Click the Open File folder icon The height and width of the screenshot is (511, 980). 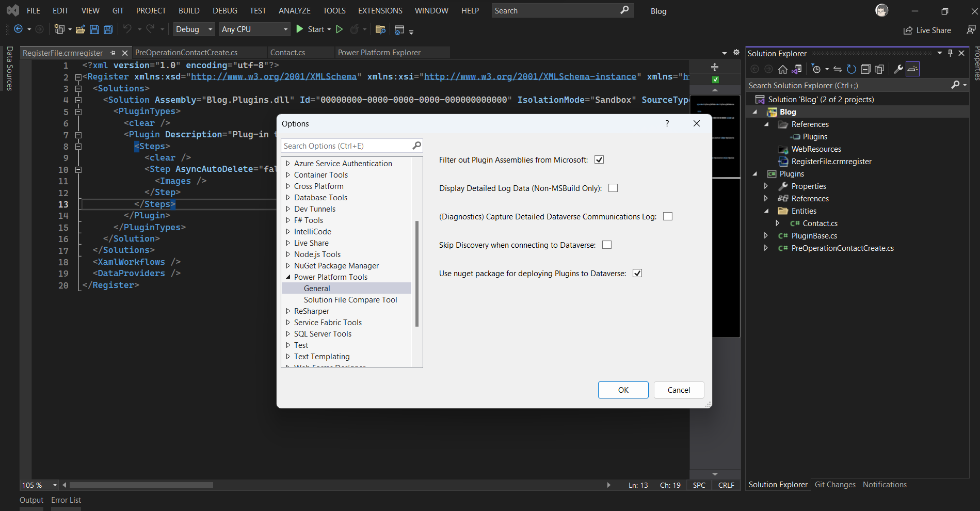click(x=80, y=29)
